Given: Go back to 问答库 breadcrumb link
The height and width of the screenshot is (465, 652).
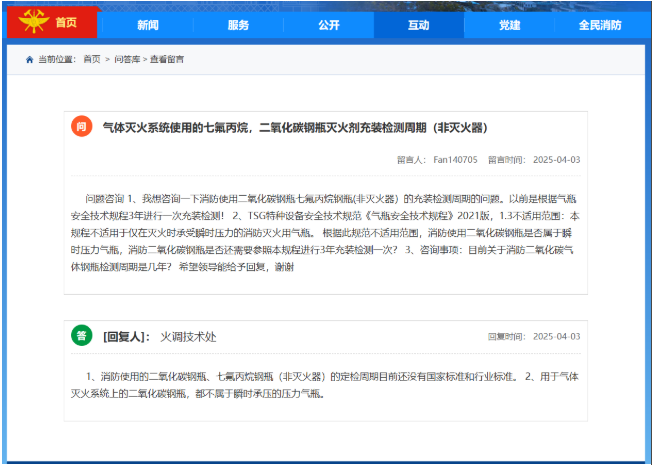Looking at the screenshot, I should pos(125,60).
